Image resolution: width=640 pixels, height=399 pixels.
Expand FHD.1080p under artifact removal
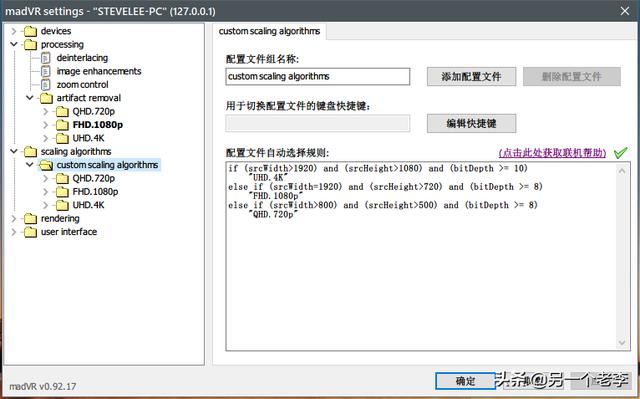click(46, 125)
